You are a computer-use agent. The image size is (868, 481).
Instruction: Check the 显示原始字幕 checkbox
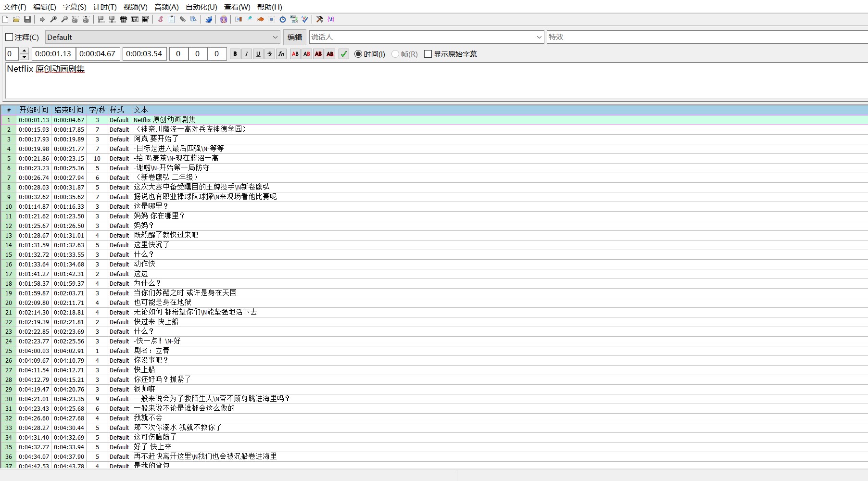[x=428, y=54]
